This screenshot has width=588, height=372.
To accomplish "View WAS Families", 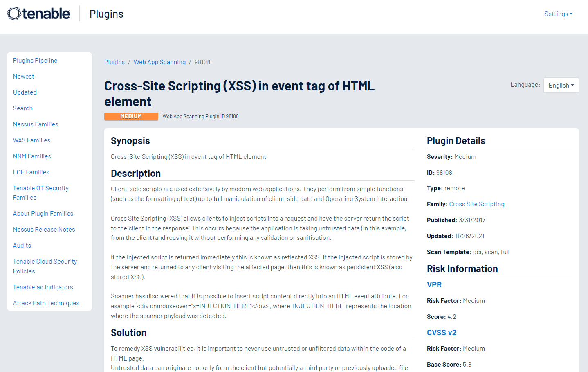I will (31, 140).
